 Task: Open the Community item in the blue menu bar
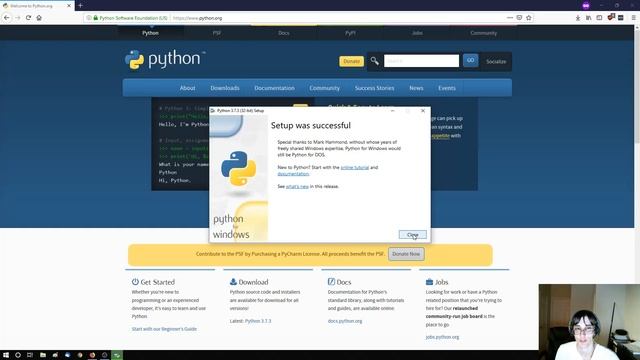tap(324, 88)
